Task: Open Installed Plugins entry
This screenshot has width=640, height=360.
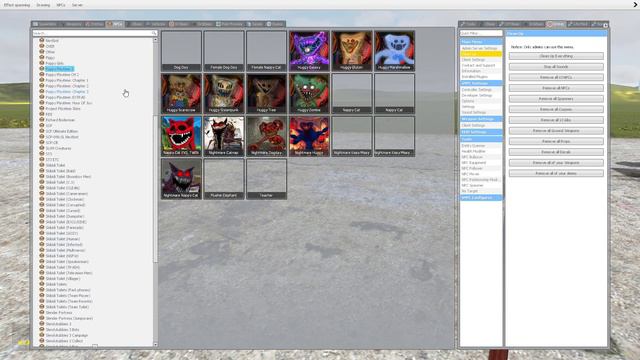Action: tap(475, 77)
